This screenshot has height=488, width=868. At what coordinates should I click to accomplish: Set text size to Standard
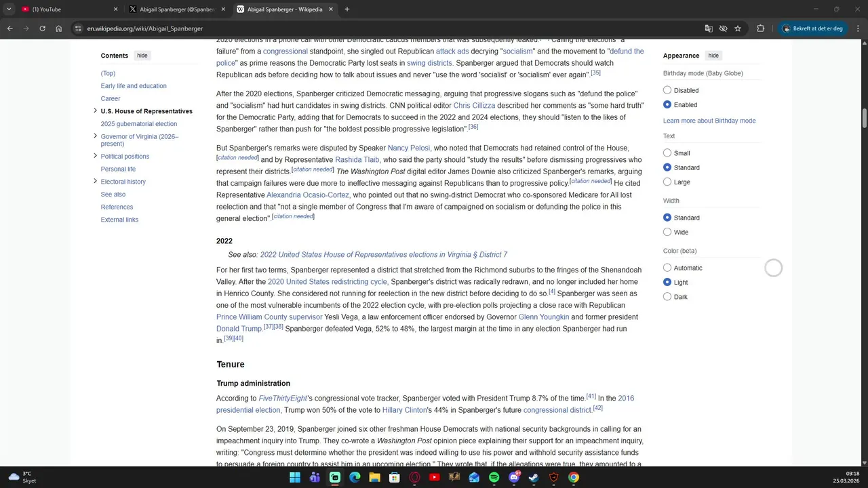(667, 167)
